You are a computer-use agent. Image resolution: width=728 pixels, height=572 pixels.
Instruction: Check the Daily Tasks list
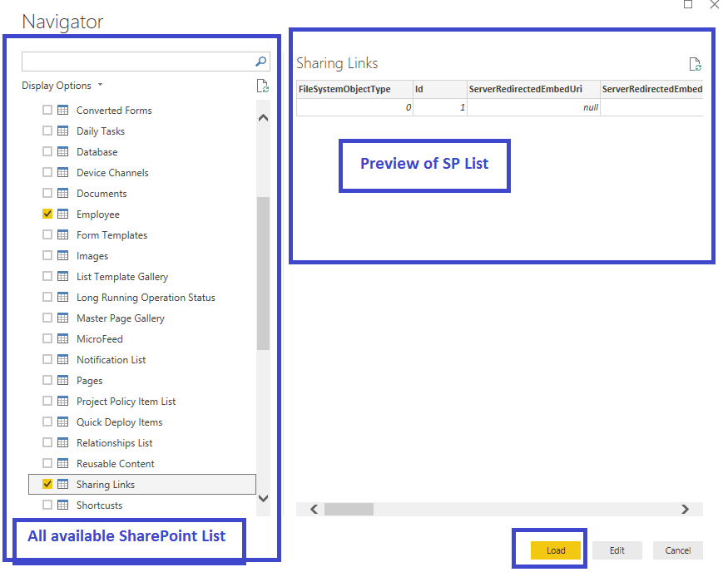tap(47, 131)
